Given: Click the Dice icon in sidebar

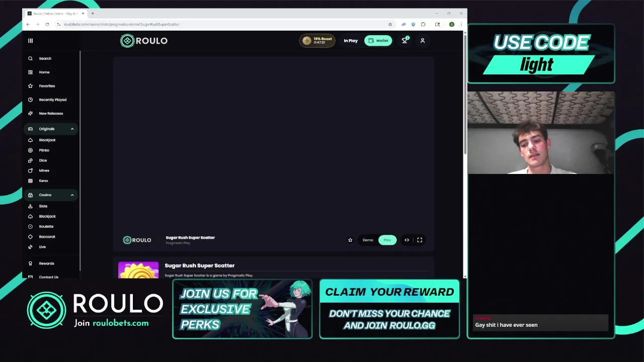Looking at the screenshot, I should (x=30, y=160).
